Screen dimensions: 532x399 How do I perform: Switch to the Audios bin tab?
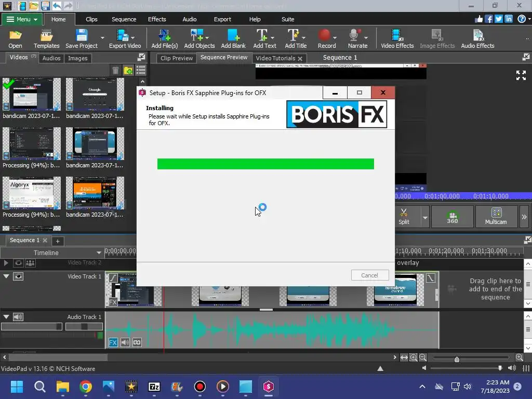51,58
